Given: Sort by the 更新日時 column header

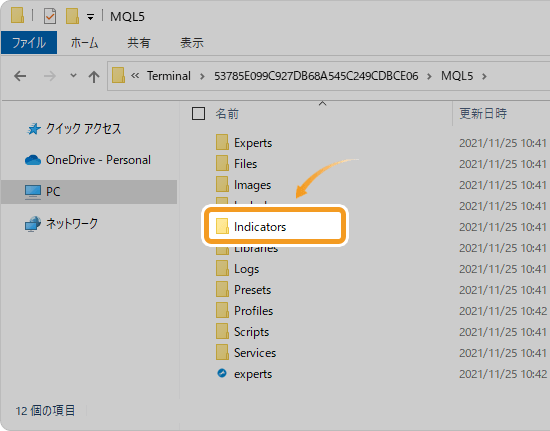Looking at the screenshot, I should tap(483, 113).
